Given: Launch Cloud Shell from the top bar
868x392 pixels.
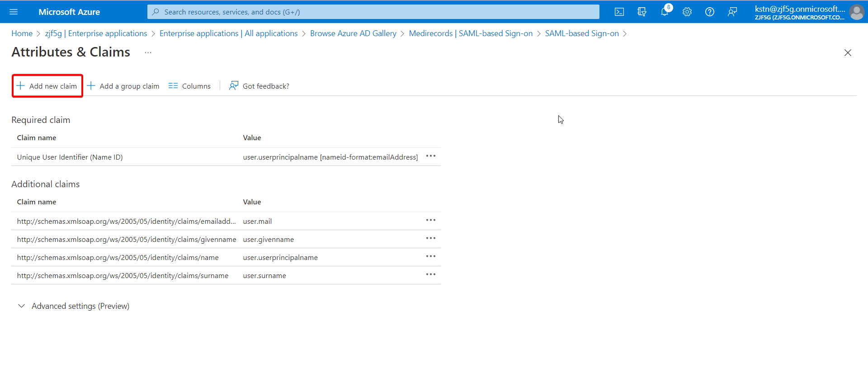Looking at the screenshot, I should click(619, 12).
